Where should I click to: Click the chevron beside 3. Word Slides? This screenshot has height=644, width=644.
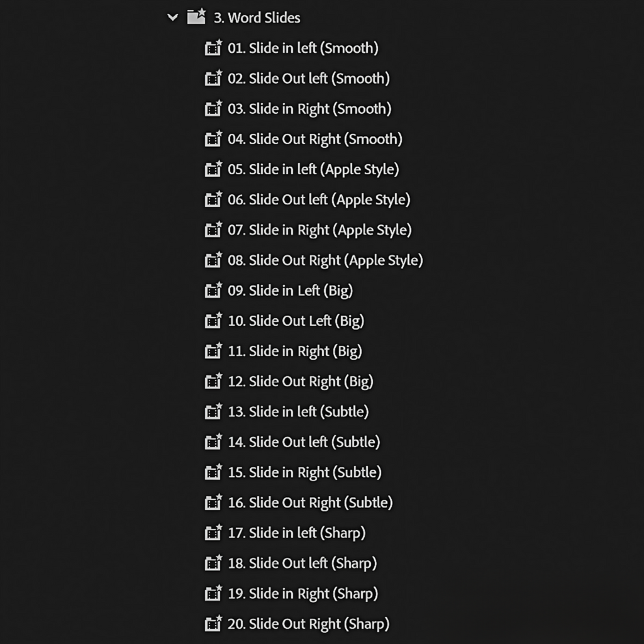(172, 18)
